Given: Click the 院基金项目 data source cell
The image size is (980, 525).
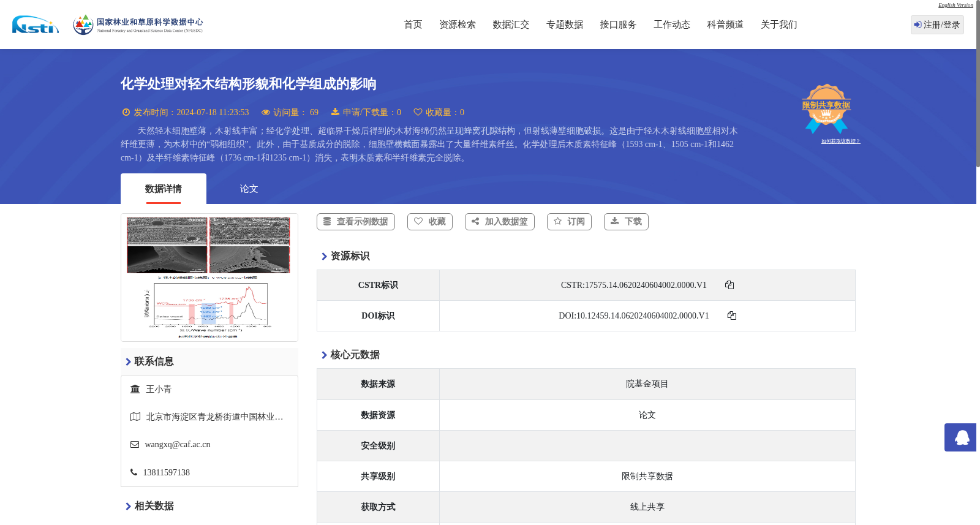Looking at the screenshot, I should click(x=647, y=384).
